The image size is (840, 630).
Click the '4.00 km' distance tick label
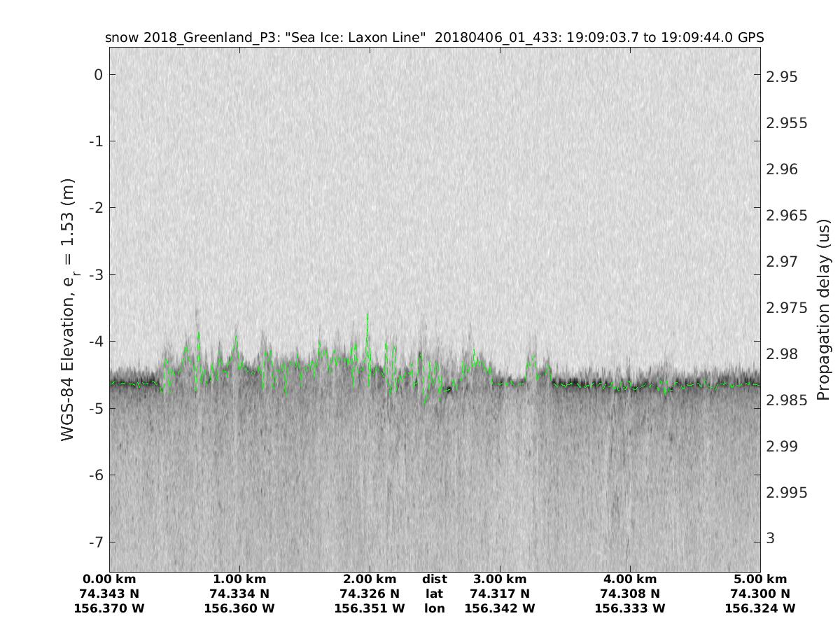click(630, 579)
